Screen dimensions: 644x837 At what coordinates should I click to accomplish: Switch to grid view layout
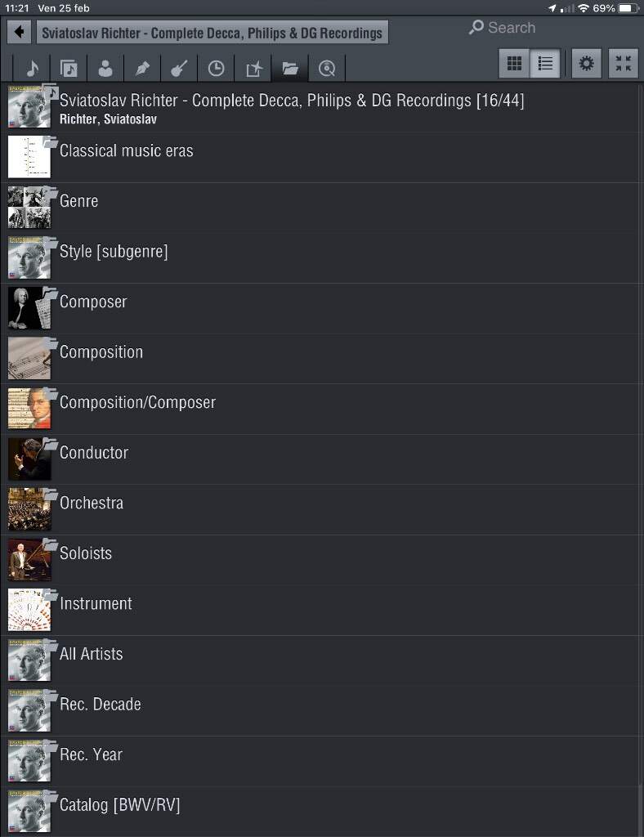[x=514, y=64]
